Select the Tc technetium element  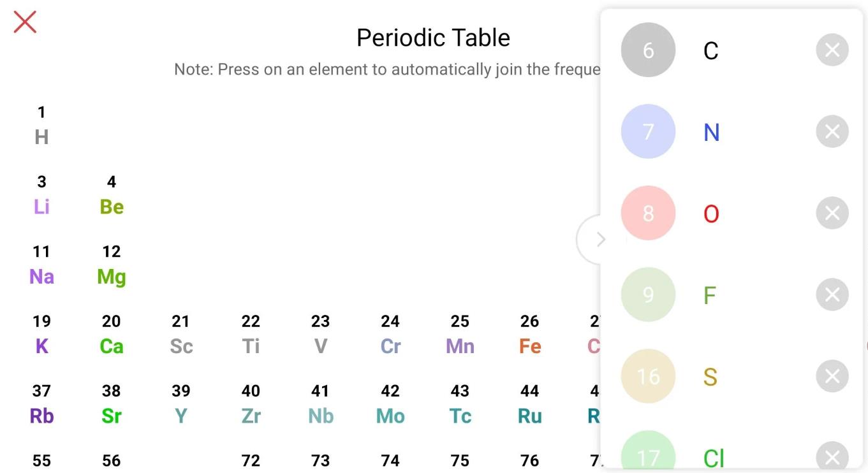(460, 405)
